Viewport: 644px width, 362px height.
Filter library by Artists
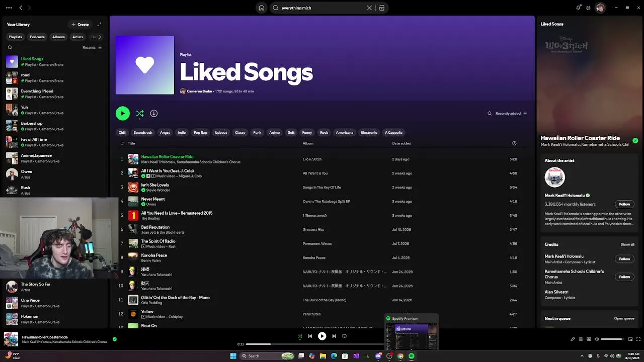77,37
